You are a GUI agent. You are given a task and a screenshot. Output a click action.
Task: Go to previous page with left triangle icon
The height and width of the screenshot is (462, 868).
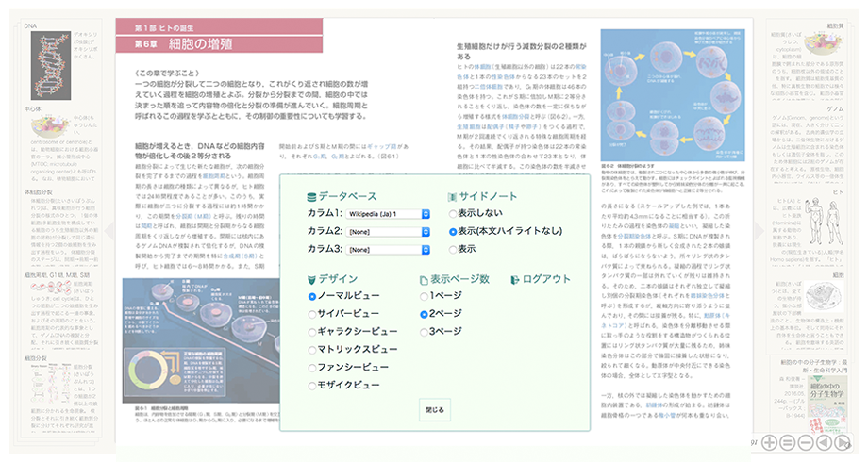click(x=825, y=442)
